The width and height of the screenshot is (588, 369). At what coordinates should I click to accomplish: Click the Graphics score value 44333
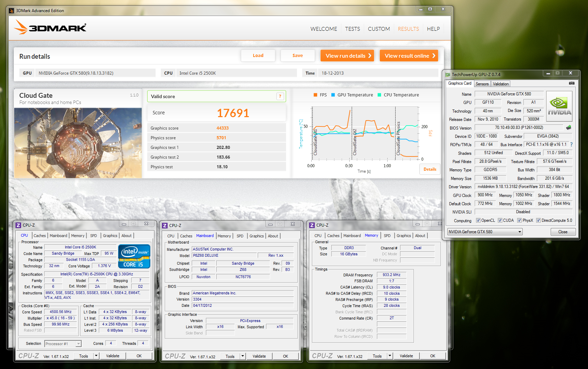pos(222,128)
